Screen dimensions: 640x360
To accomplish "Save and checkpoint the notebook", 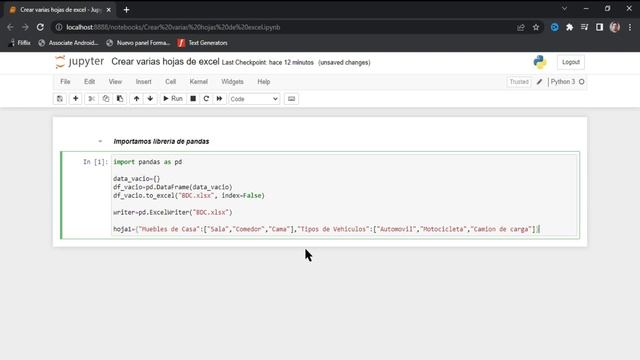I will coord(60,99).
